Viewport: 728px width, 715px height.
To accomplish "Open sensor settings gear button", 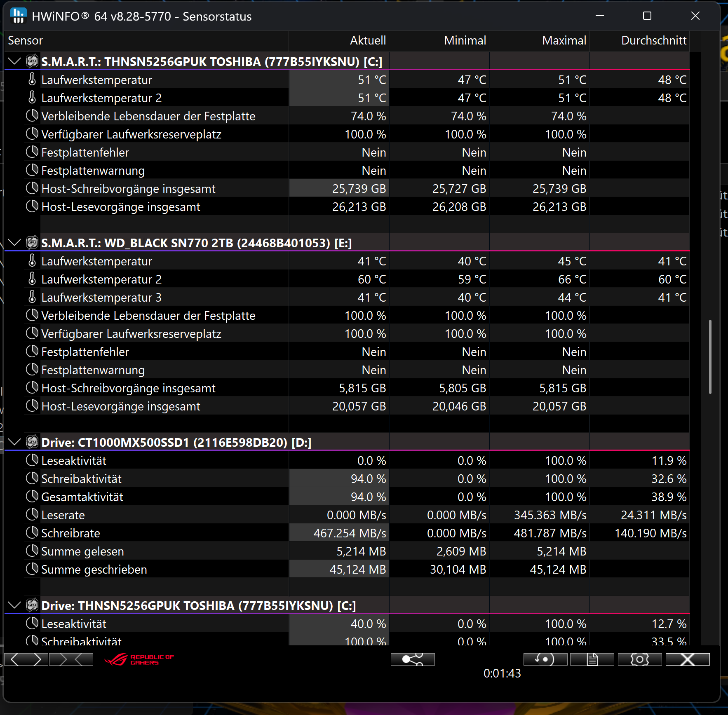I will coord(640,659).
